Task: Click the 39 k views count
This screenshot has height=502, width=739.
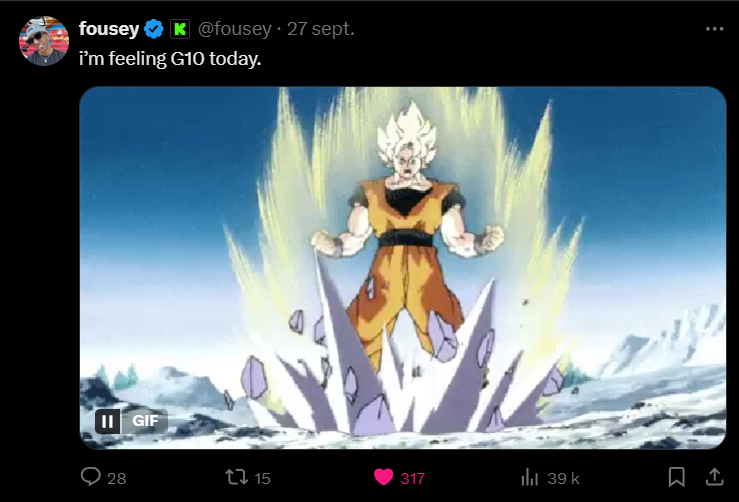Action: click(x=563, y=479)
